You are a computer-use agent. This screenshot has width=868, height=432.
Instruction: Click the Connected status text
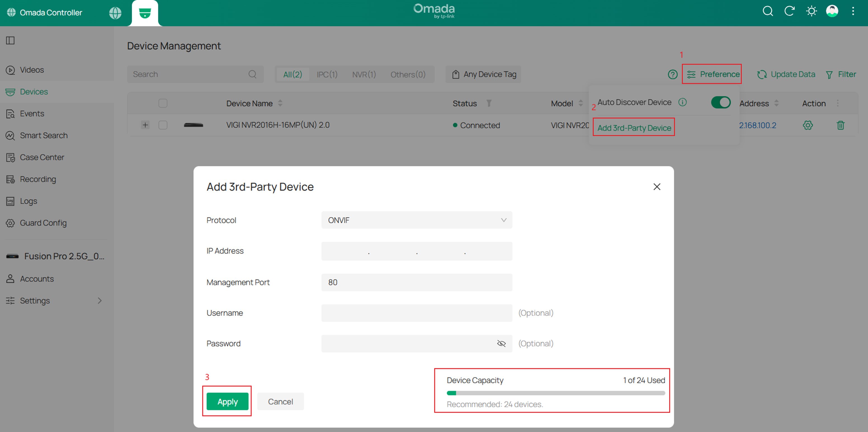tap(480, 125)
